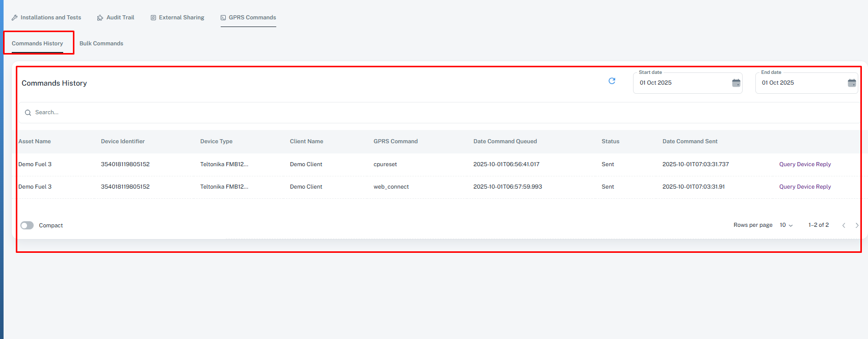Click the search magnifier icon

click(28, 113)
